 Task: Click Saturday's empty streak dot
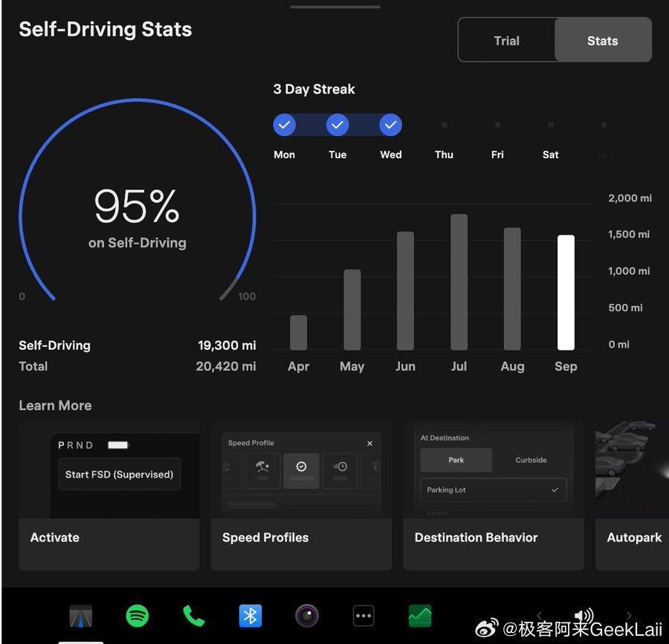pyautogui.click(x=551, y=125)
